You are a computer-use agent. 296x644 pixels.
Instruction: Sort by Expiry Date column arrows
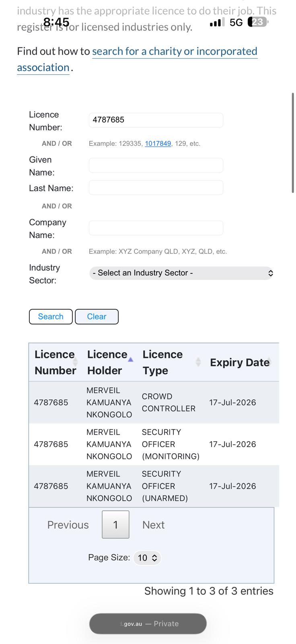[x=269, y=362]
